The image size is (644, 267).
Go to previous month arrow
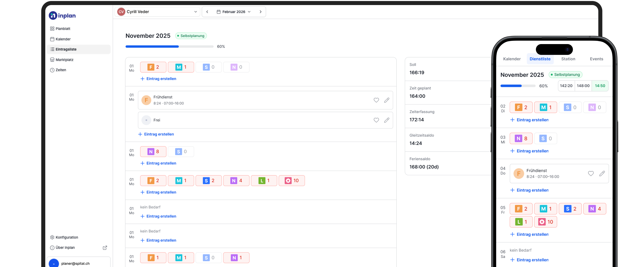[207, 12]
